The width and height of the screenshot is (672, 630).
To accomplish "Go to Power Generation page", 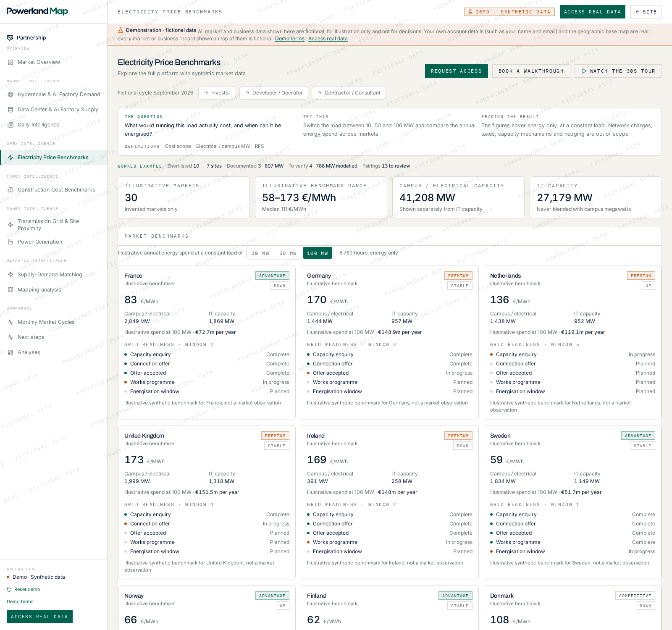I will coord(53,242).
